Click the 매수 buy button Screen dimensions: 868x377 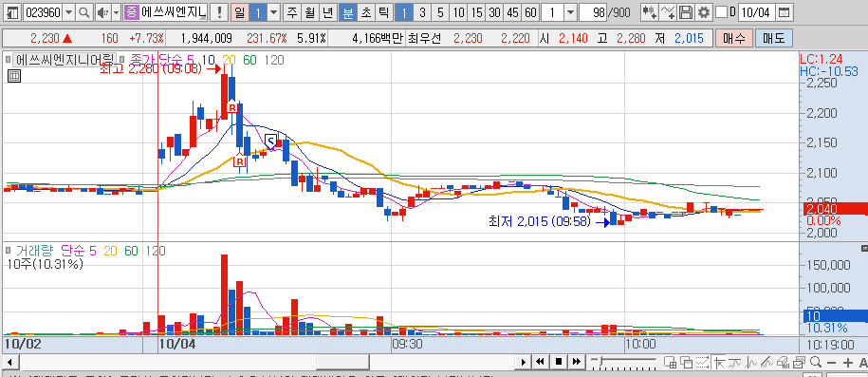[734, 38]
